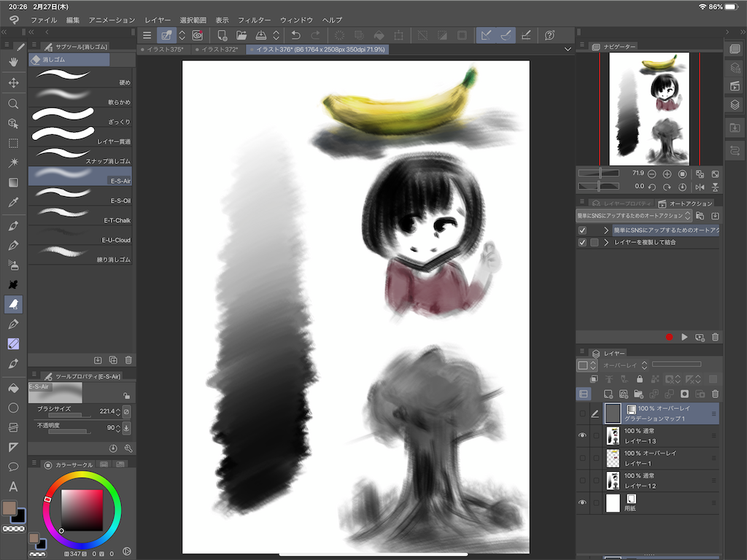The image size is (747, 560).
Task: Select レイヤー 12 layer row
Action: point(661,481)
